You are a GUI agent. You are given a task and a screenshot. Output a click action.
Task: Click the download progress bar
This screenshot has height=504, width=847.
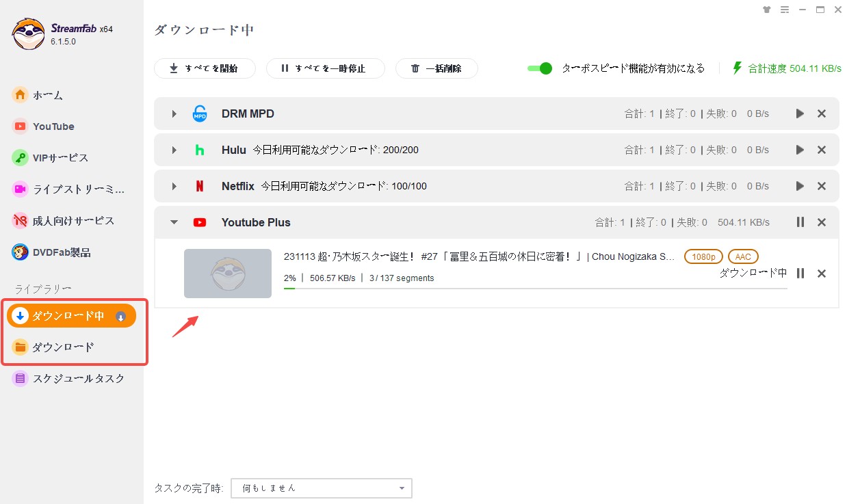pos(535,289)
